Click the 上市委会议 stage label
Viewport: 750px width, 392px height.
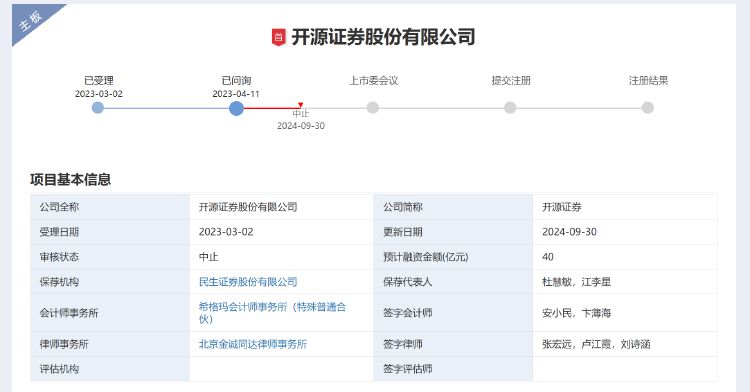pos(374,80)
